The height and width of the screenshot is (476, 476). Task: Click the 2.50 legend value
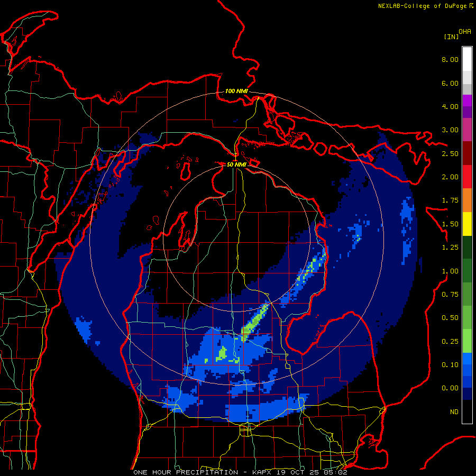click(x=450, y=153)
